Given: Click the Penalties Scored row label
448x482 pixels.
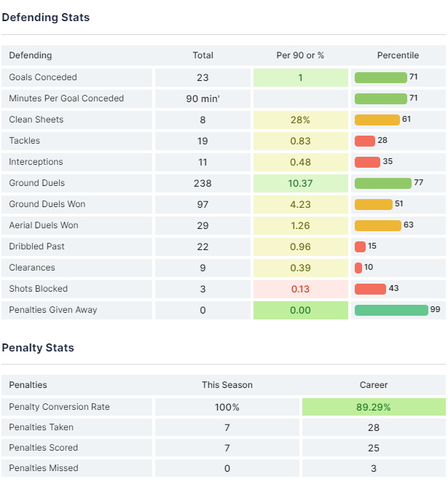Looking at the screenshot, I should [x=44, y=448].
